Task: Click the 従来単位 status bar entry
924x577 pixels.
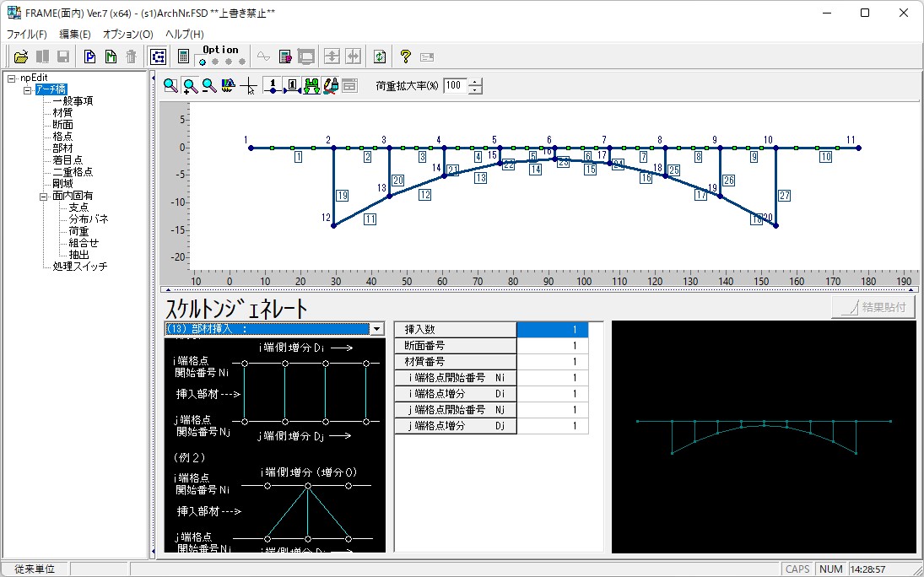Action: tap(35, 569)
